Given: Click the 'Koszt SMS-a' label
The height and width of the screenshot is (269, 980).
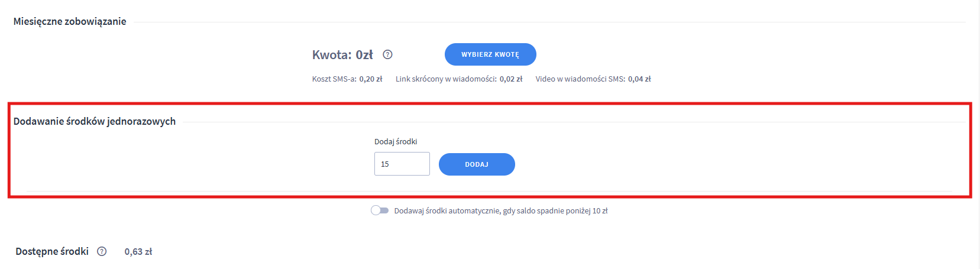Looking at the screenshot, I should pyautogui.click(x=334, y=79).
